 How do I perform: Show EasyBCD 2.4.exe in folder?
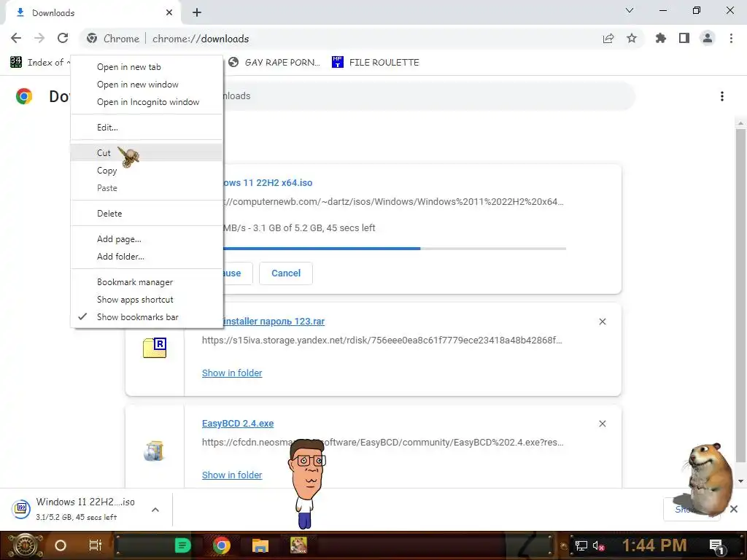[x=232, y=475]
